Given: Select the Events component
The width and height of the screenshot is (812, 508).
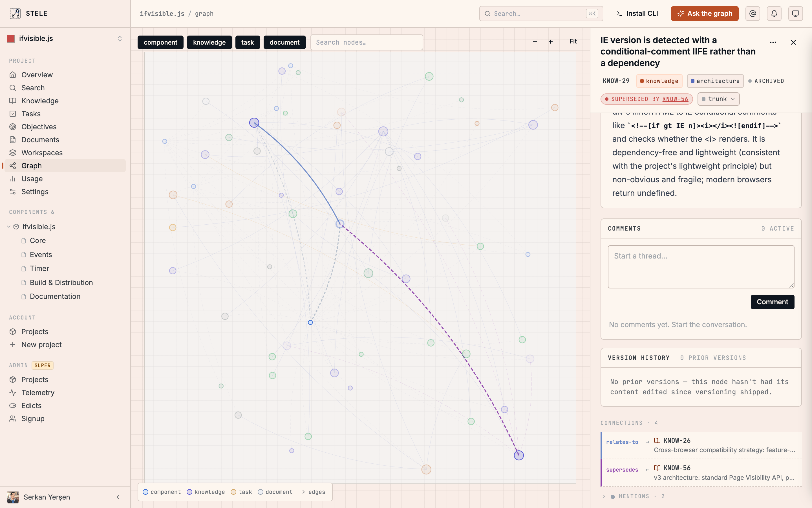Looking at the screenshot, I should (x=41, y=255).
